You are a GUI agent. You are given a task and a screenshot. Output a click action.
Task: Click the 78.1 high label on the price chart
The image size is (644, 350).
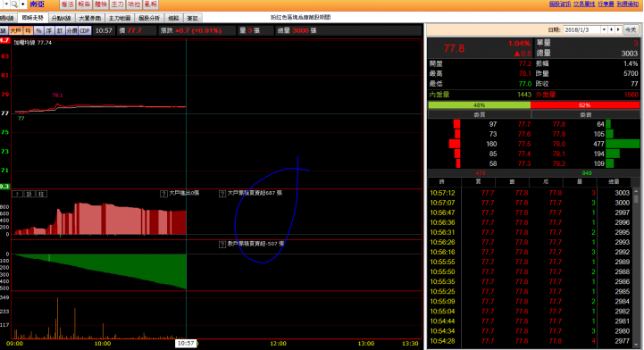point(57,96)
